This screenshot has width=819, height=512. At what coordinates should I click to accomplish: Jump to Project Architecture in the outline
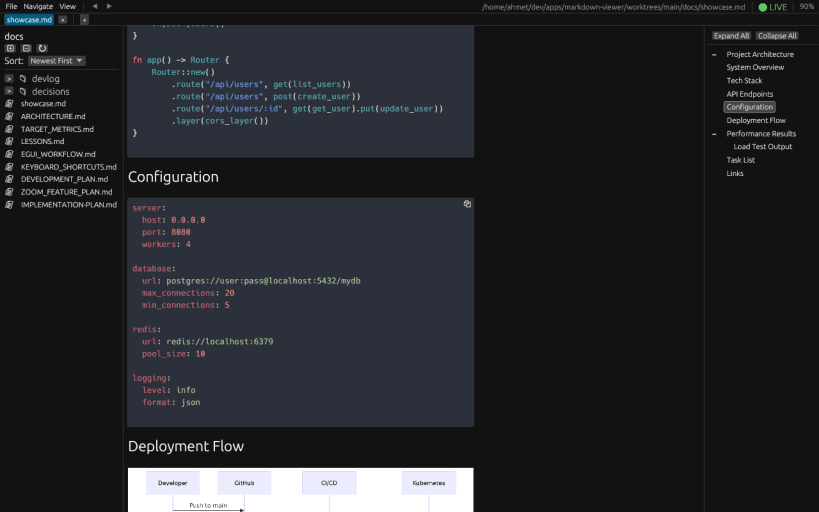click(760, 54)
